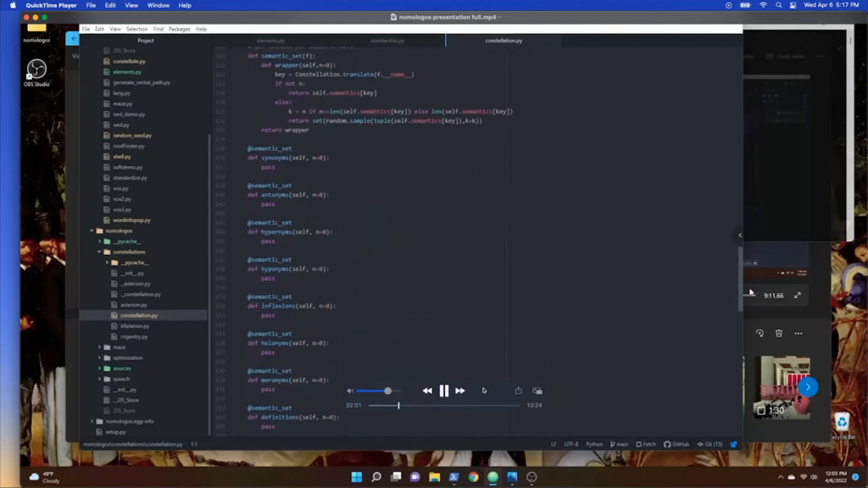Screen dimensions: 868x488
Task: Expand the maze folder in the tree
Action: (100, 347)
